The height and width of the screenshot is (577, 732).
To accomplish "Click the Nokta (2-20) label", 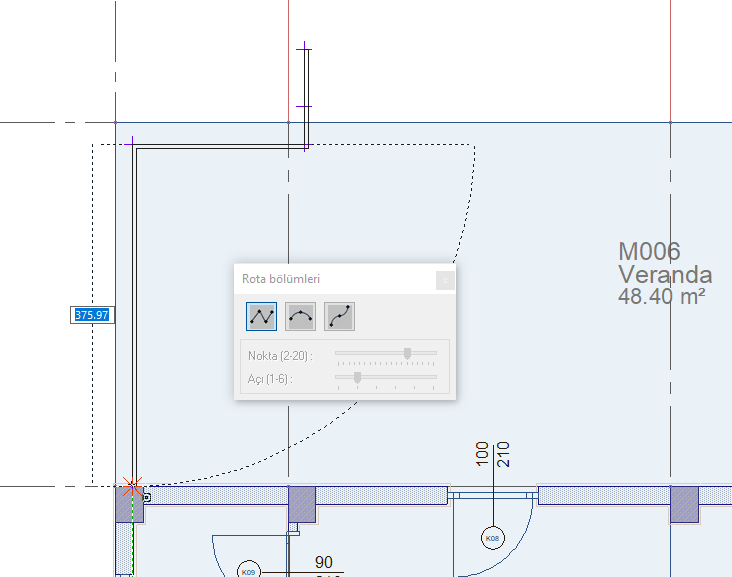I will click(x=280, y=356).
